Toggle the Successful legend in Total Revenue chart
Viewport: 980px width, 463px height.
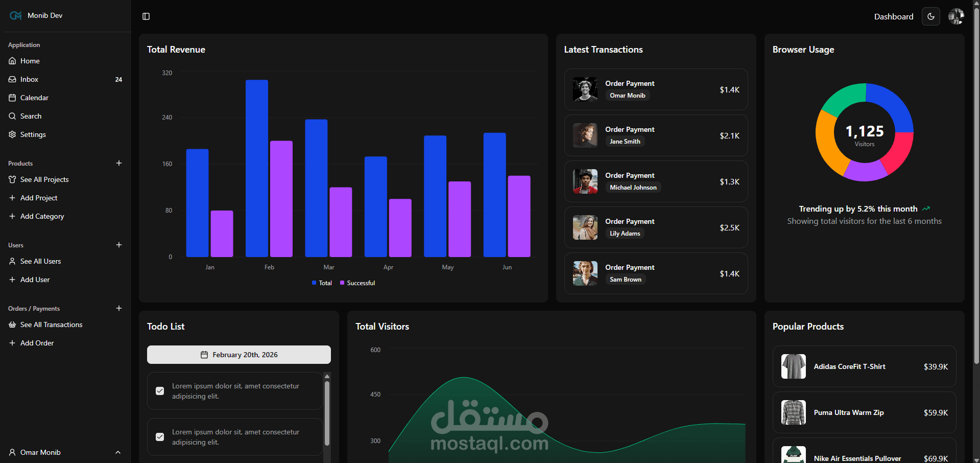357,283
